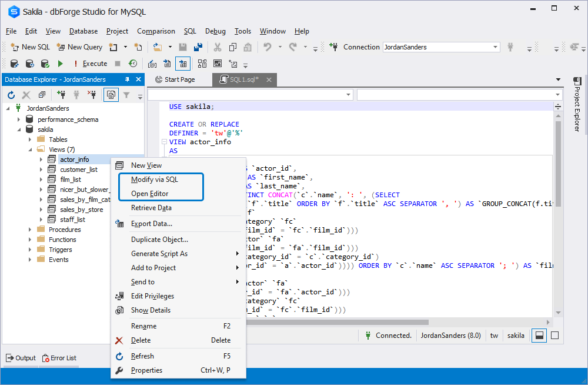Viewport: 588px width, 385px height.
Task: Toggle the empty square layout button in status bar
Action: 555,336
